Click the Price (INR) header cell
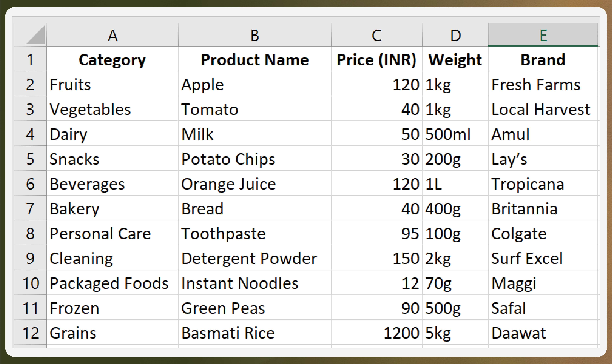The width and height of the screenshot is (612, 364). pyautogui.click(x=376, y=59)
